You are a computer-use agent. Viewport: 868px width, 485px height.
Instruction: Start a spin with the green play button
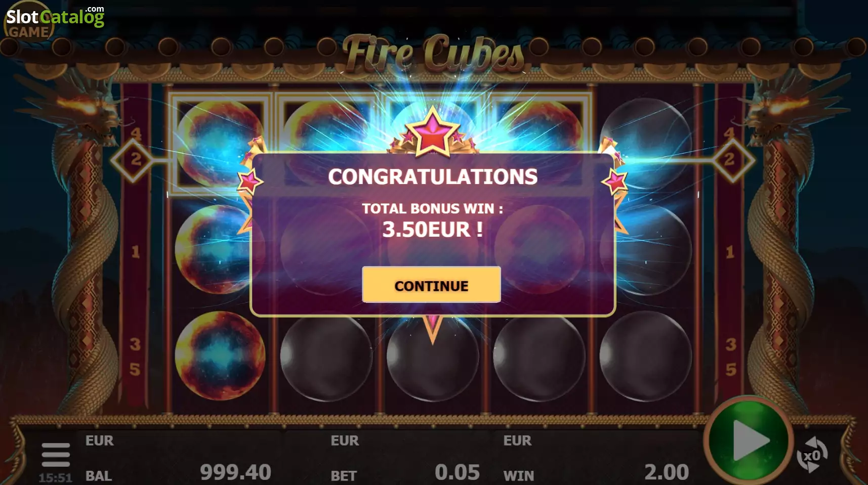pyautogui.click(x=748, y=440)
